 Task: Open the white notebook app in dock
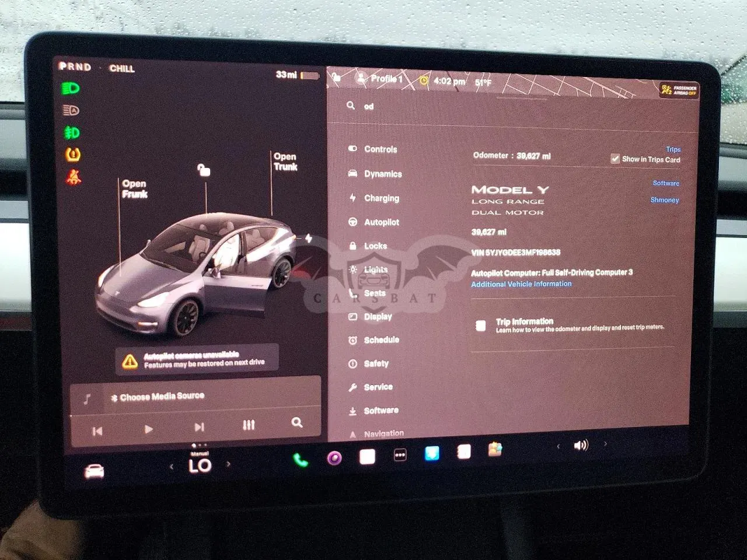click(464, 452)
